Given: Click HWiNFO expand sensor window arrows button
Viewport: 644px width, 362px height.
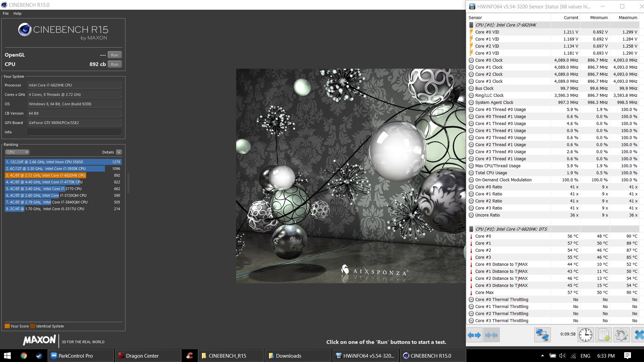Looking at the screenshot, I should coord(474,335).
